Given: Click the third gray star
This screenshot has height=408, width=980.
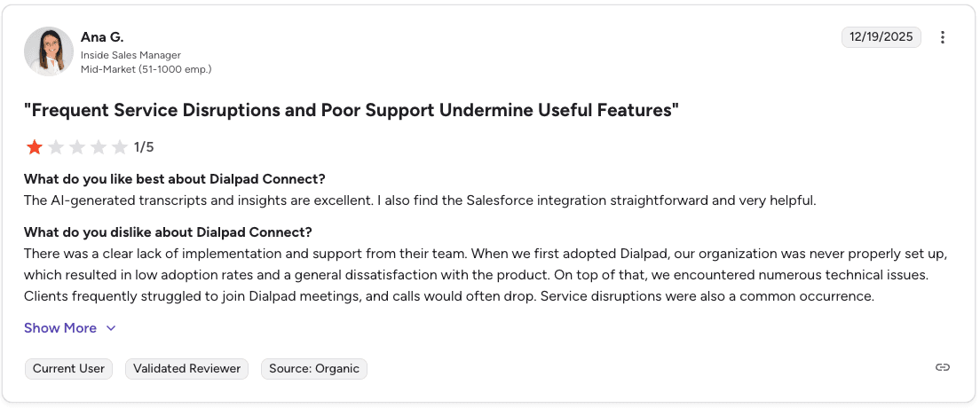Looking at the screenshot, I should 77,147.
